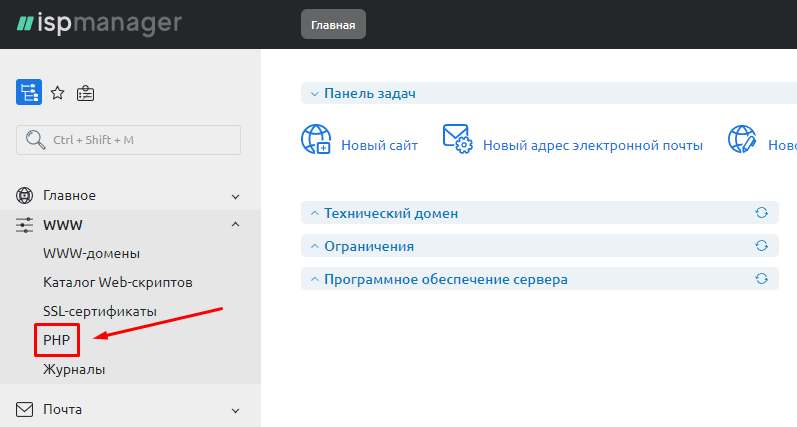Open favorites star icon in sidebar
The width and height of the screenshot is (797, 427).
click(57, 93)
